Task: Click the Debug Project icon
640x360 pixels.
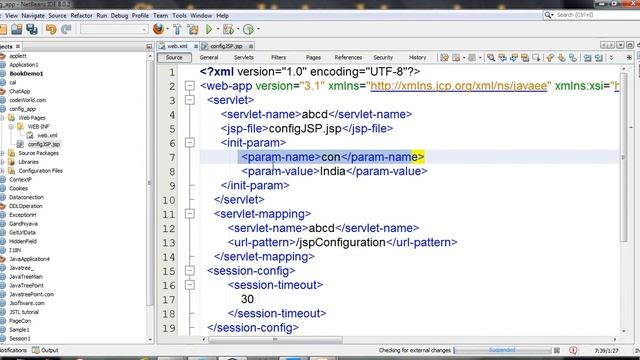Action: [228, 29]
